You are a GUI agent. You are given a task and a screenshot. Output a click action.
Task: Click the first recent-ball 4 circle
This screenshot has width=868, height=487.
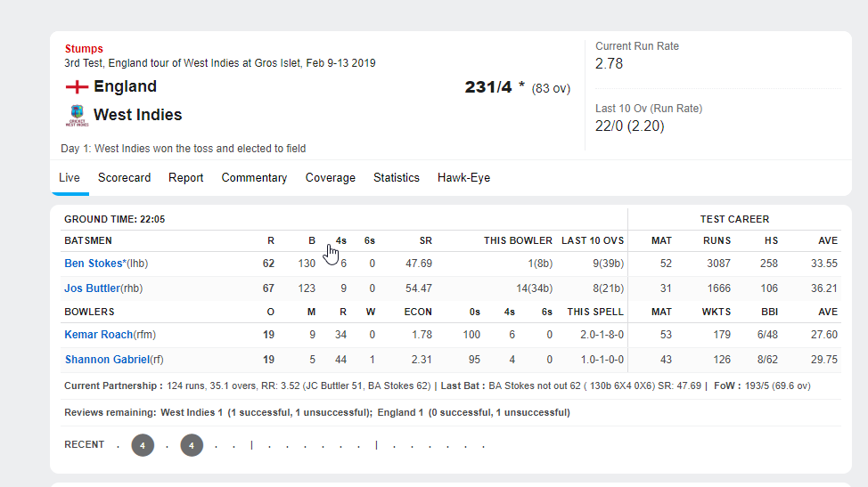(143, 445)
